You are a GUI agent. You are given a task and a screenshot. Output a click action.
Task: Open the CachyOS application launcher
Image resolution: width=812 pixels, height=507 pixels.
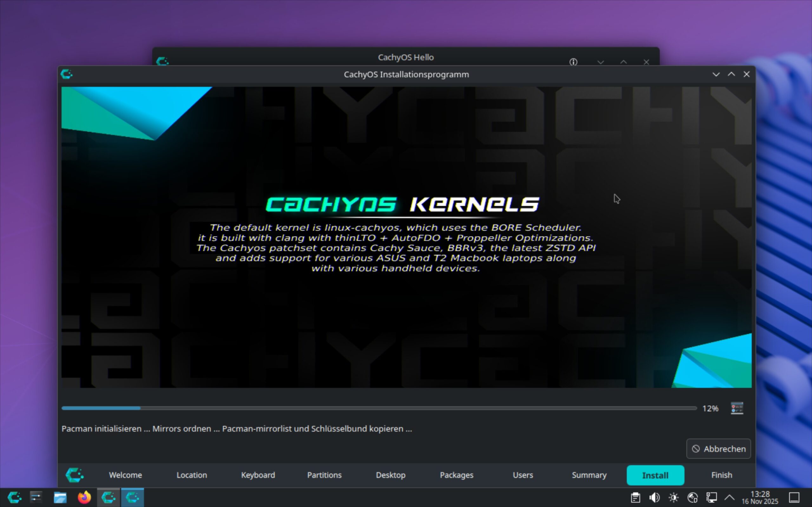[14, 497]
